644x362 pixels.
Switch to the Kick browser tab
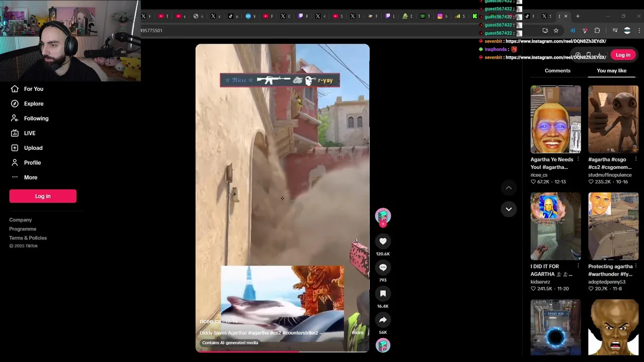[476, 16]
